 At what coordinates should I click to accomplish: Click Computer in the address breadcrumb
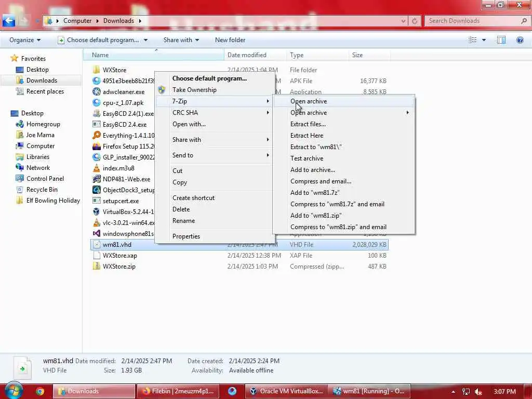(77, 21)
